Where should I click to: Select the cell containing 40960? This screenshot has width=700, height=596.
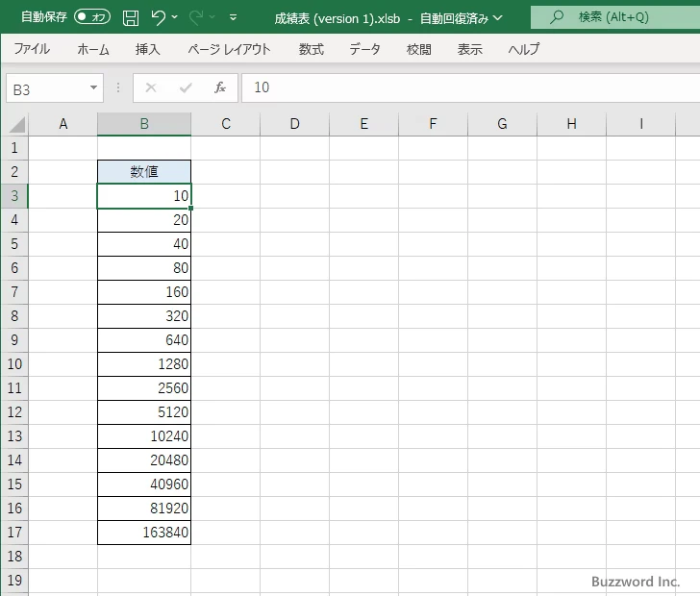coord(144,484)
